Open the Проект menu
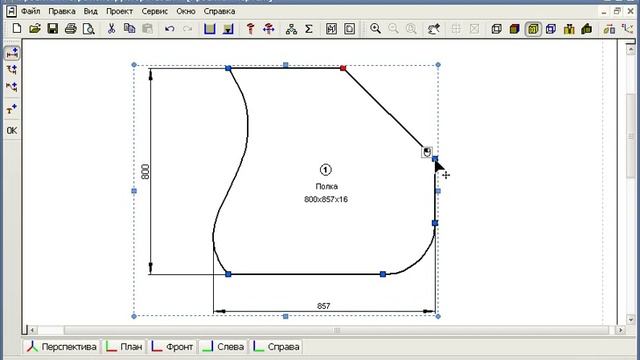The image size is (640, 360). [120, 11]
